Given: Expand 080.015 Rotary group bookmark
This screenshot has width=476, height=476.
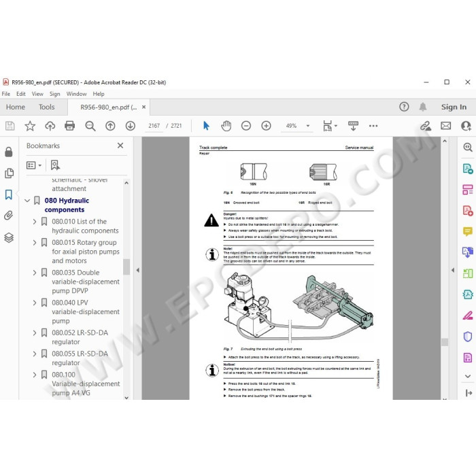Looking at the screenshot, I should coord(34,243).
